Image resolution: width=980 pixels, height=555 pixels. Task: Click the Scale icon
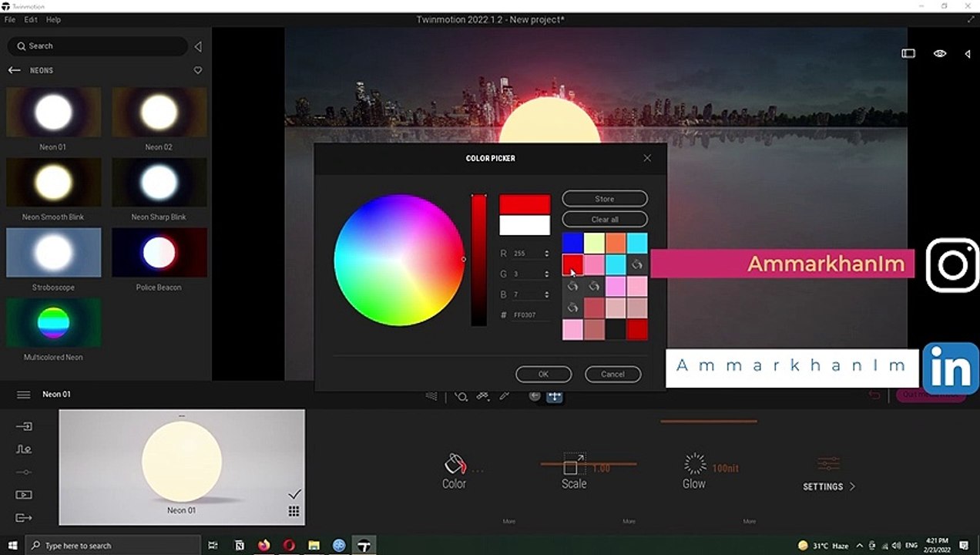(574, 463)
